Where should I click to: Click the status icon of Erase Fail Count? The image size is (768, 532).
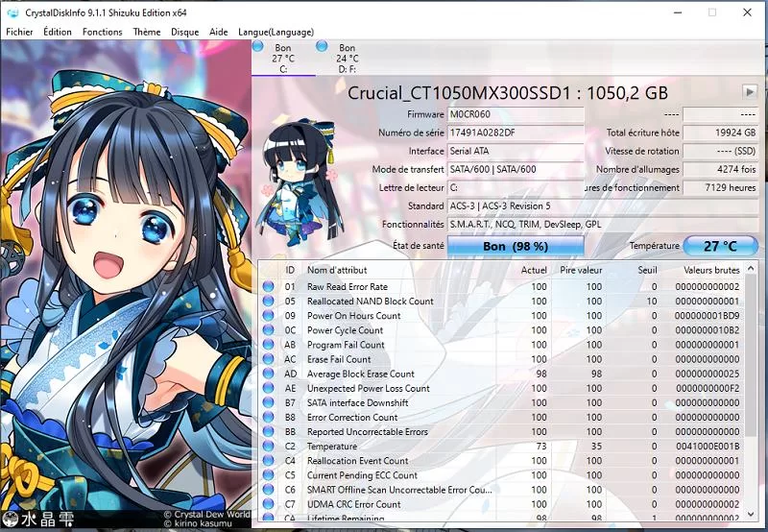point(269,359)
